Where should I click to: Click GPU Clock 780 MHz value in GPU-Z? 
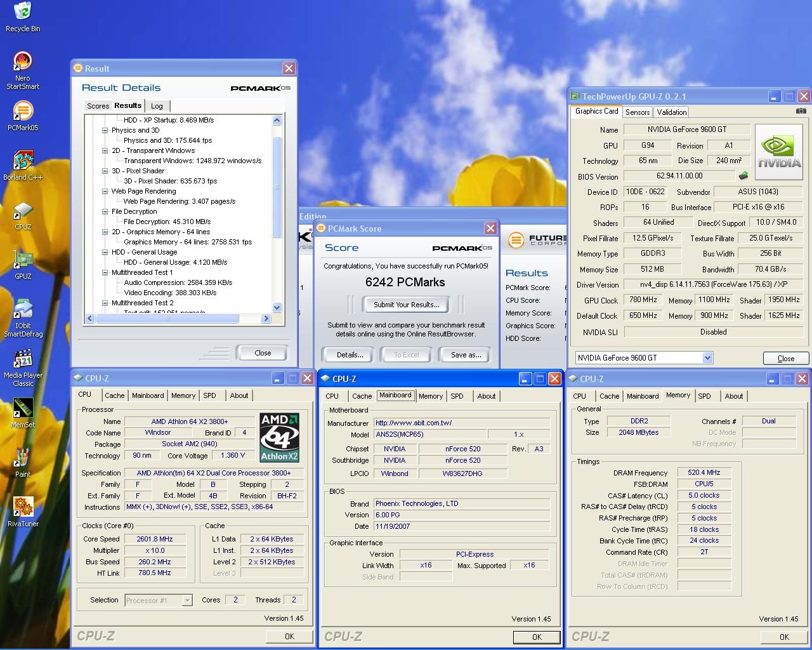click(x=643, y=300)
